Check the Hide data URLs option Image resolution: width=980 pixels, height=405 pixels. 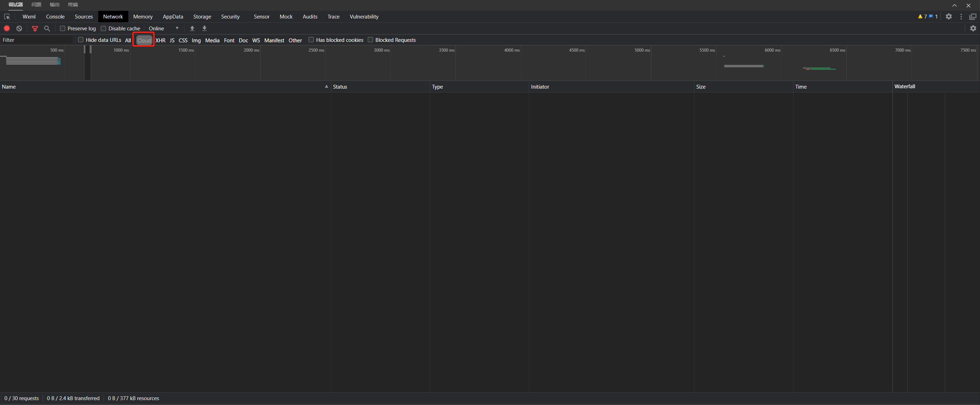[81, 40]
